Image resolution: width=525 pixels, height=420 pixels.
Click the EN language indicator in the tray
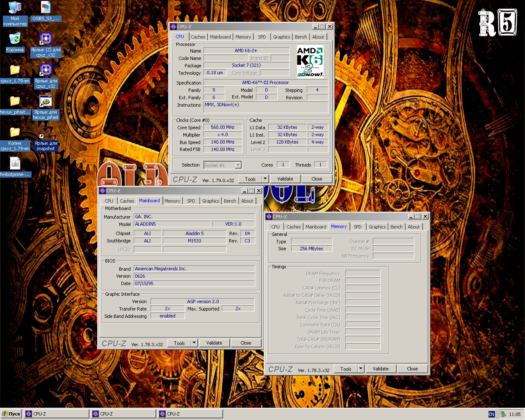point(491,414)
